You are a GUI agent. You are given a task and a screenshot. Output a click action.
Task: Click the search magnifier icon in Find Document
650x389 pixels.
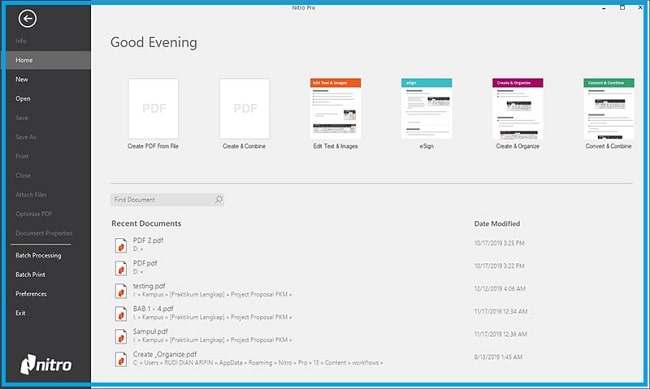click(218, 199)
